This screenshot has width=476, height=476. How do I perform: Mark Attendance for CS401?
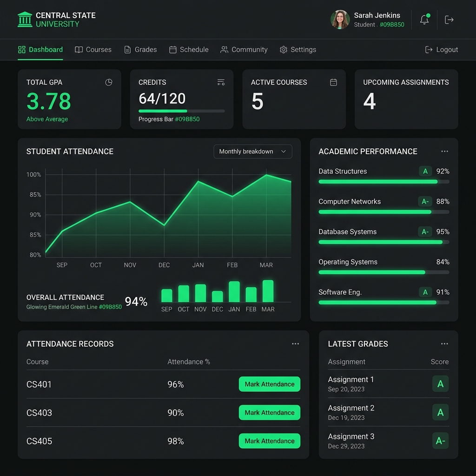(x=270, y=384)
